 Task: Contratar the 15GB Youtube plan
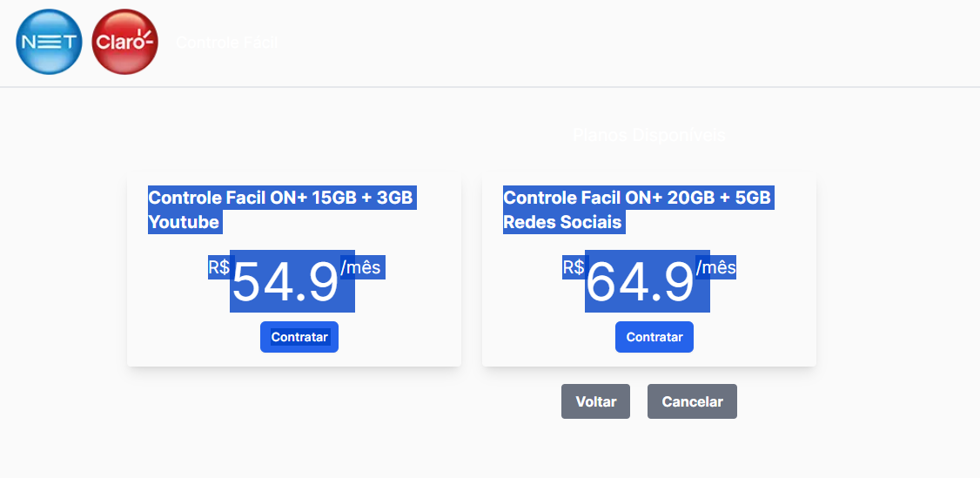pyautogui.click(x=299, y=337)
